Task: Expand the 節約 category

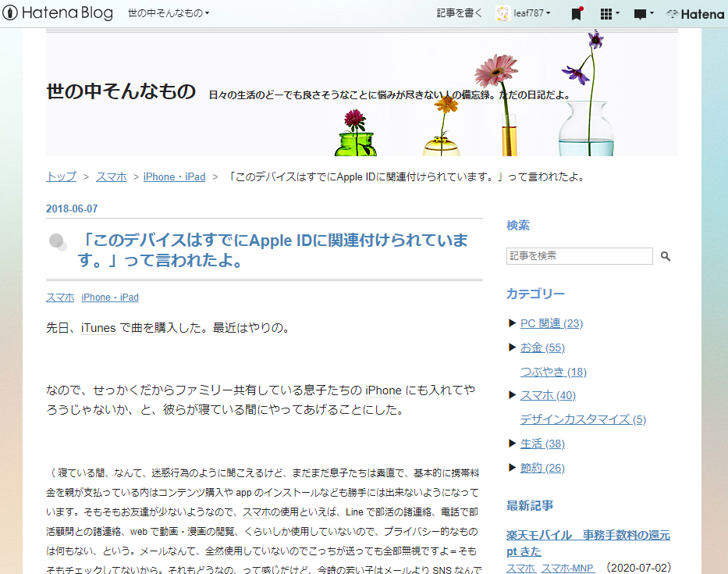Action: pos(511,467)
